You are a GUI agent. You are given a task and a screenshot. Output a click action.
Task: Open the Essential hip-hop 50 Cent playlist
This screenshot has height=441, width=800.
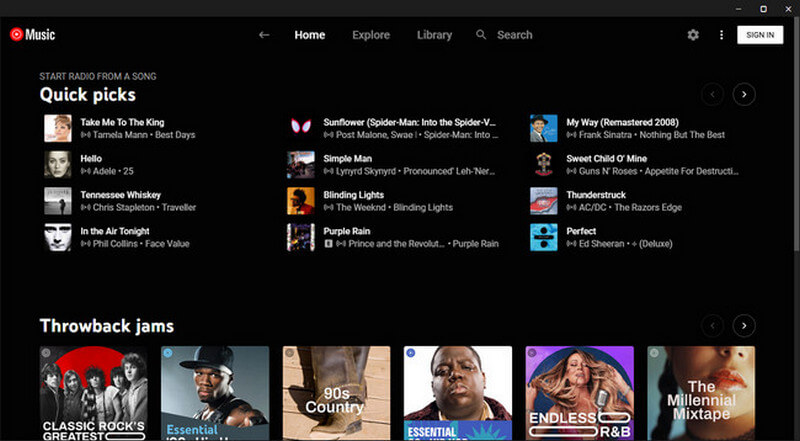215,393
